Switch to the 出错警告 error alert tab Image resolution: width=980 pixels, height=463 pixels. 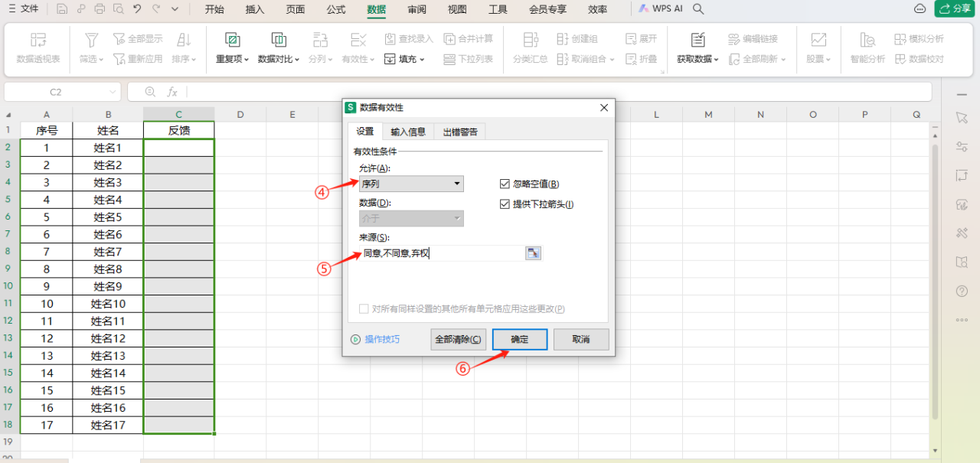point(460,132)
